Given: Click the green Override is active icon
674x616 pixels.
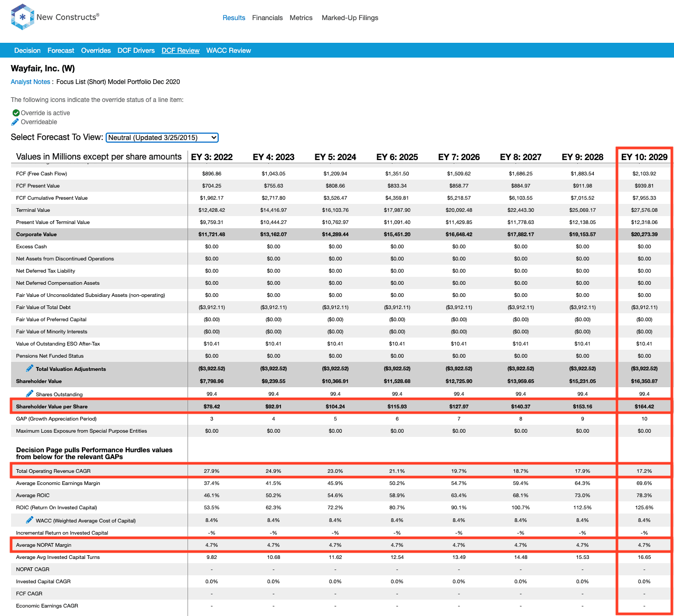Looking at the screenshot, I should click(16, 113).
